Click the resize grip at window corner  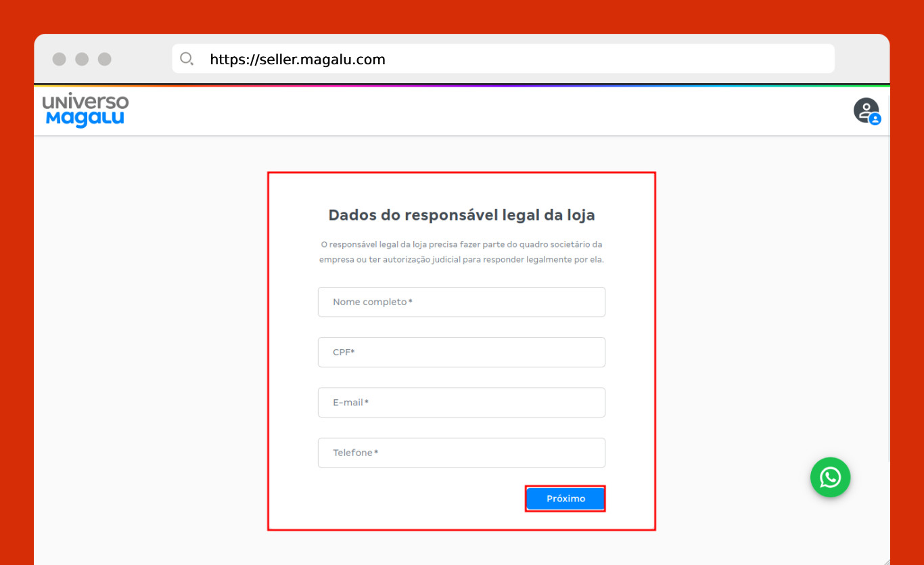(x=887, y=561)
